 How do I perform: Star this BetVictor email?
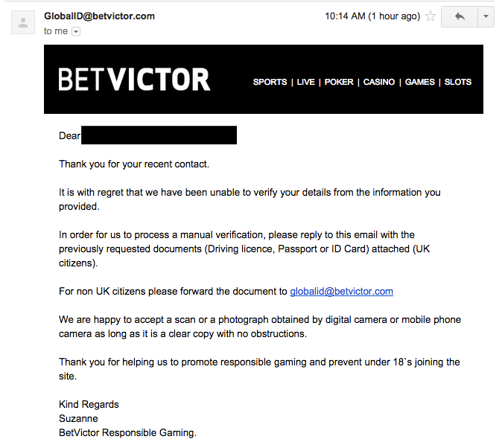click(x=430, y=16)
